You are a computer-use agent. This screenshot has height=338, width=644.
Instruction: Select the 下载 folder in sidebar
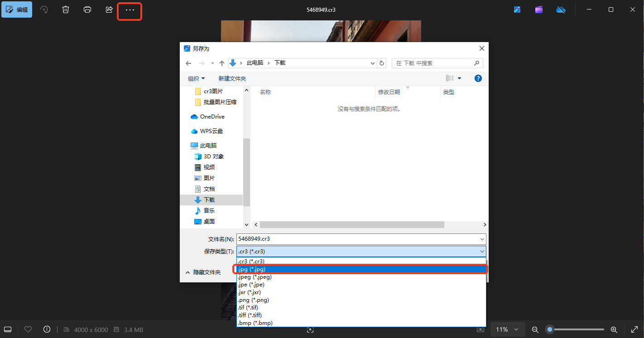(x=209, y=200)
